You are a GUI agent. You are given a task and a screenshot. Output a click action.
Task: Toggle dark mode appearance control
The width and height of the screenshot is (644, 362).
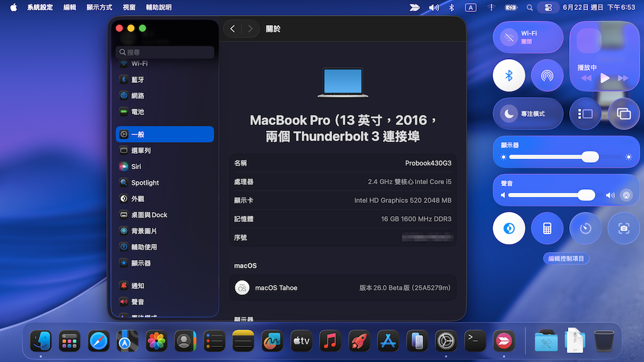509,228
